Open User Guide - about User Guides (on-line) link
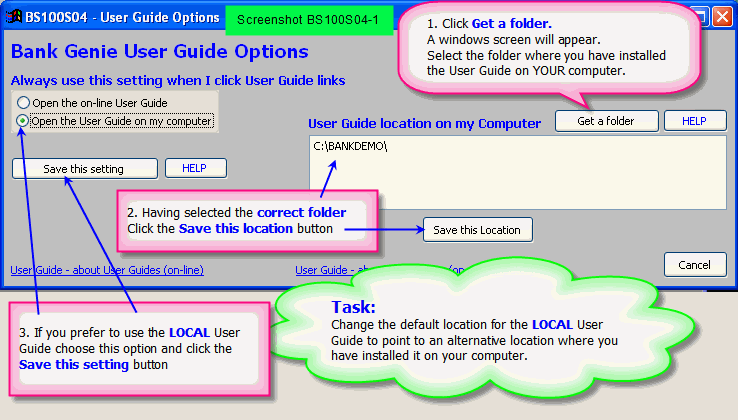738x420 pixels. coord(107,270)
